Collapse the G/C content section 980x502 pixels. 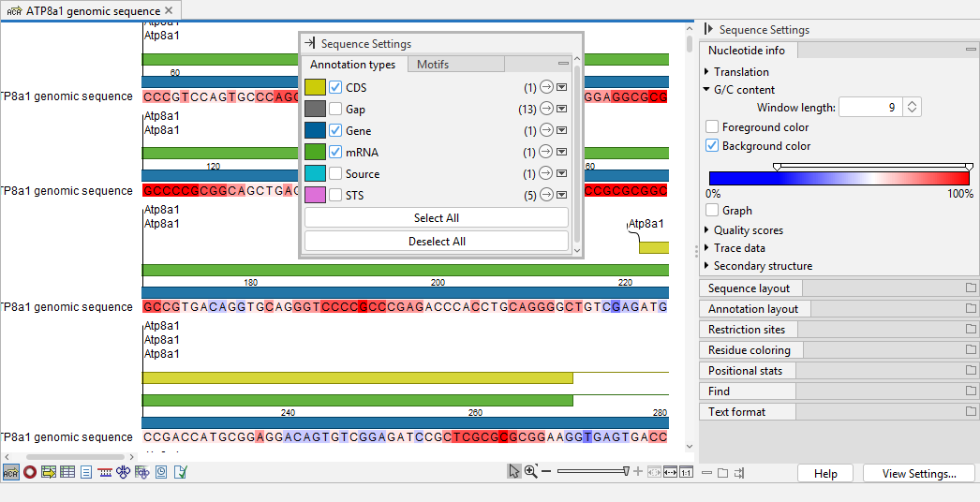pyautogui.click(x=706, y=89)
